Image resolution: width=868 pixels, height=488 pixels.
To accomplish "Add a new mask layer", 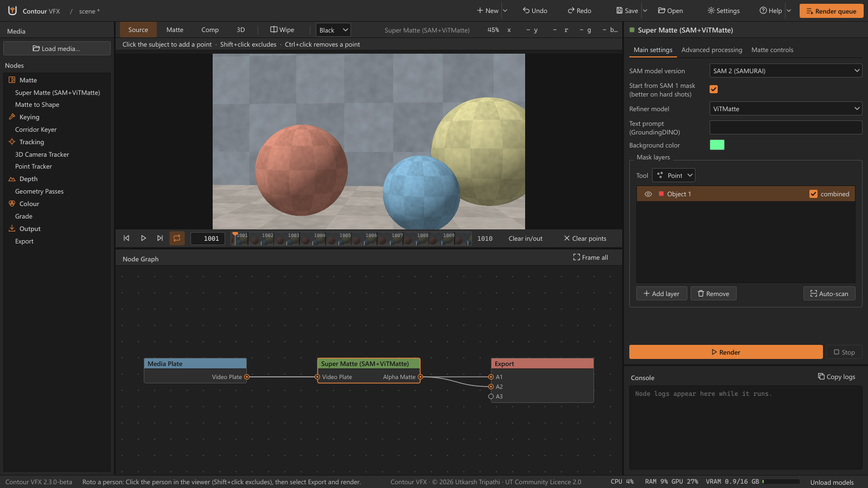I will point(661,294).
